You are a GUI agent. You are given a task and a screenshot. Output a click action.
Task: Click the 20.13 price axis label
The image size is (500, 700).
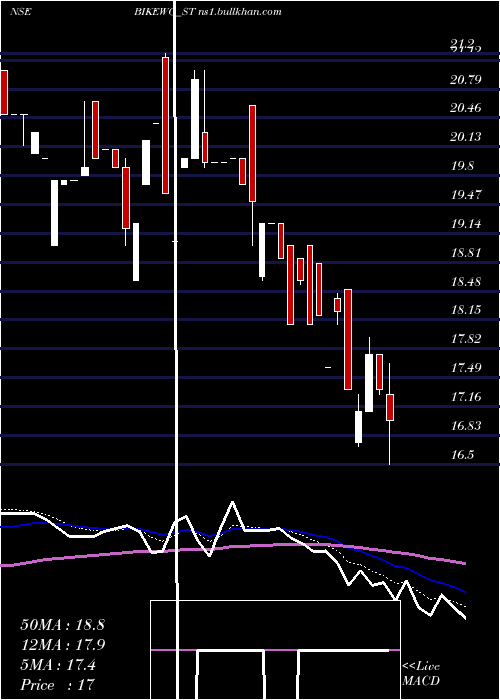pyautogui.click(x=466, y=137)
